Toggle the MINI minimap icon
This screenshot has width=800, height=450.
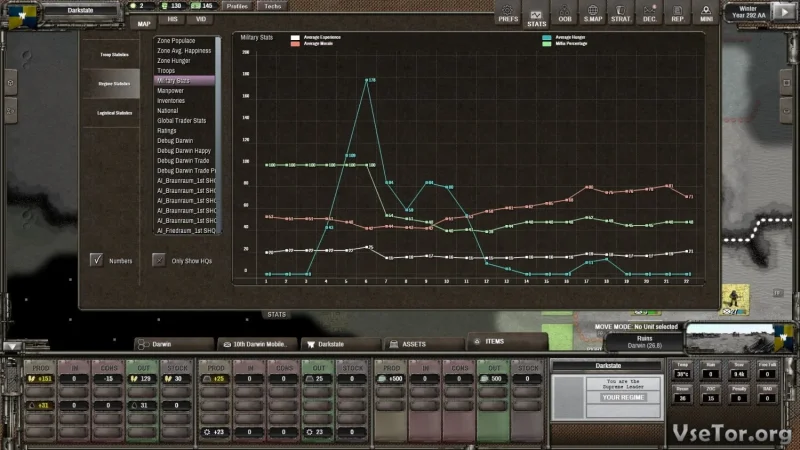tap(707, 13)
